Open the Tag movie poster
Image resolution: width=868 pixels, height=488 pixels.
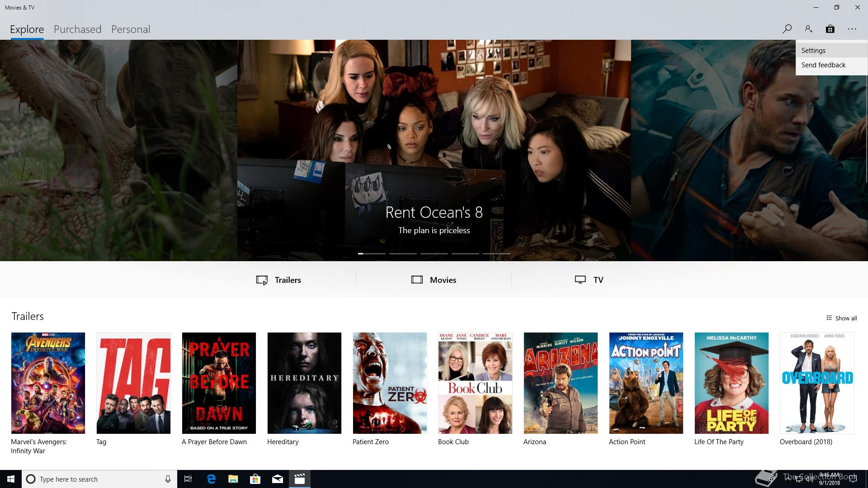point(133,383)
